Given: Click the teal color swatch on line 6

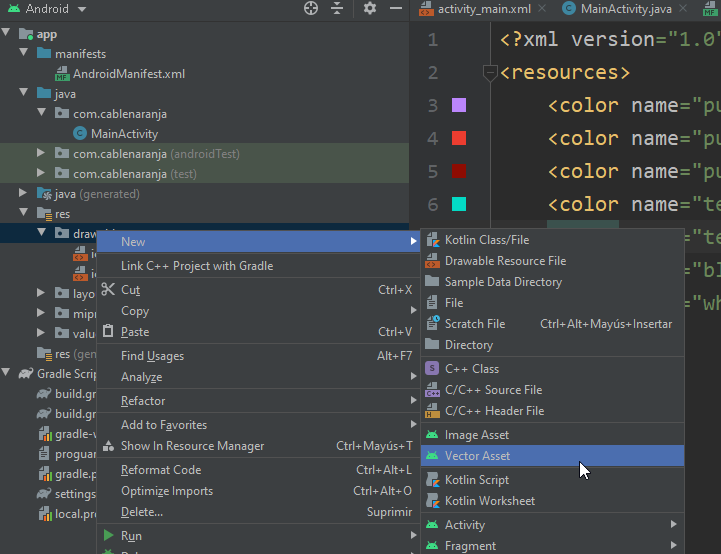Looking at the screenshot, I should (x=459, y=204).
